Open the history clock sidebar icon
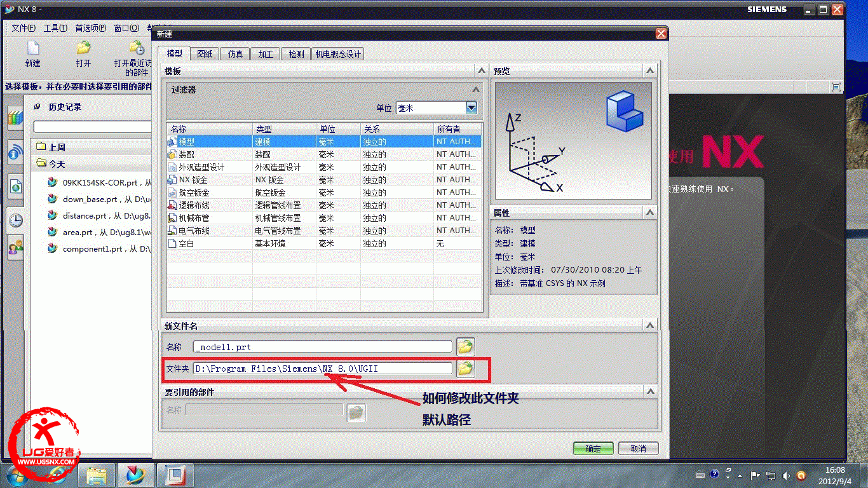The image size is (868, 488). tap(15, 220)
